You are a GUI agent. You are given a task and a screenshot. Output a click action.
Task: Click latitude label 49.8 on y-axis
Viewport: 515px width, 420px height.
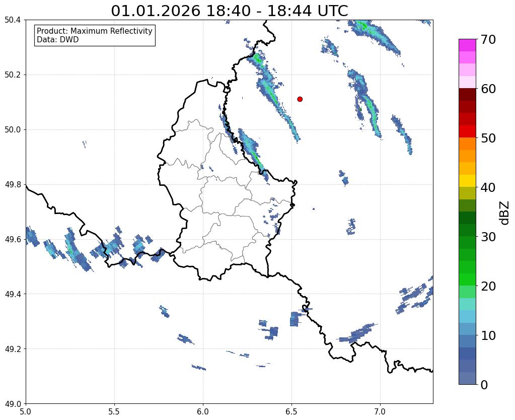[13, 185]
